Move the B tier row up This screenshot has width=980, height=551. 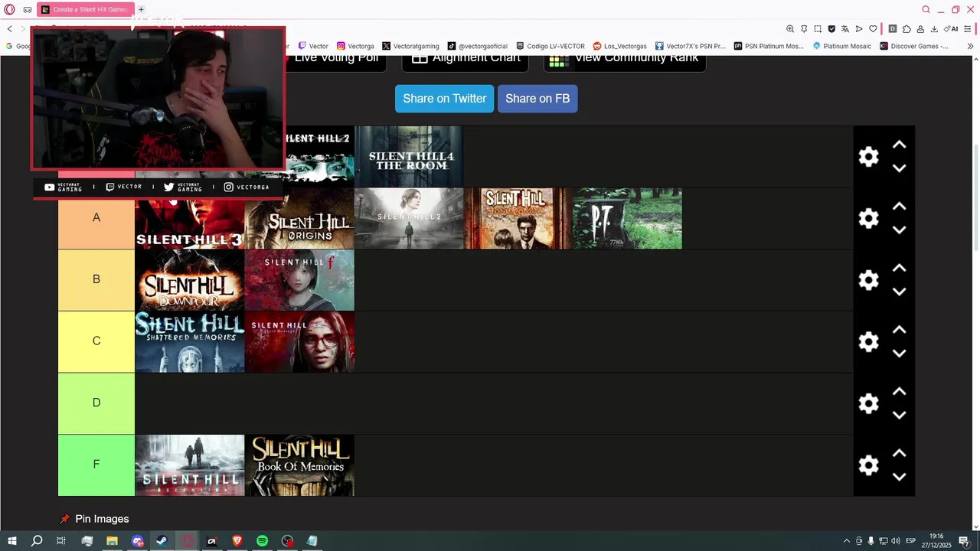click(900, 269)
